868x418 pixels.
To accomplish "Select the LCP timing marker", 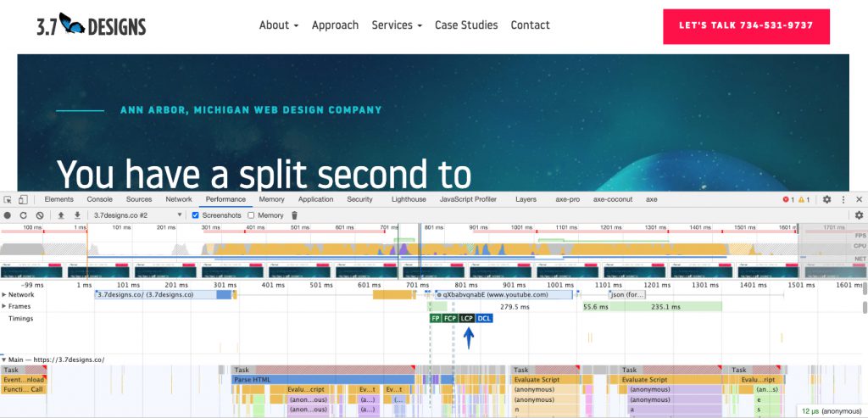I will pos(466,318).
